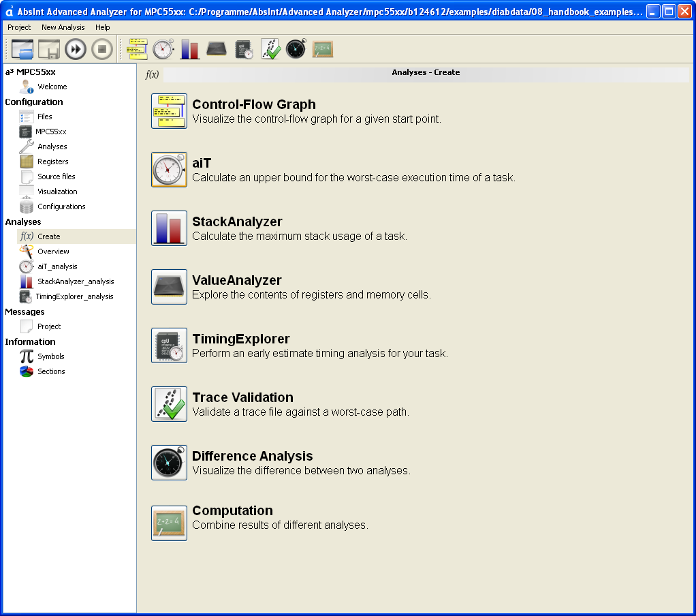The width and height of the screenshot is (696, 616).
Task: Click the large aiT stopwatch icon
Action: pos(169,170)
